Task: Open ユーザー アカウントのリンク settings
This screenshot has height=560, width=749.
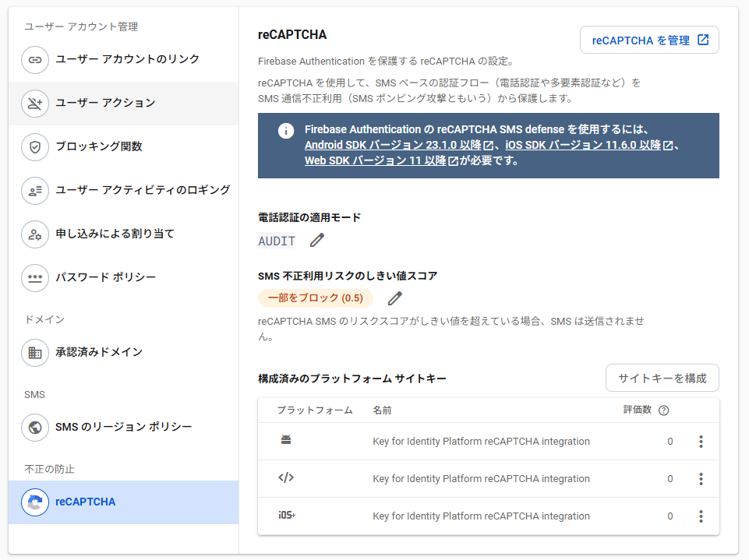Action: click(x=124, y=60)
